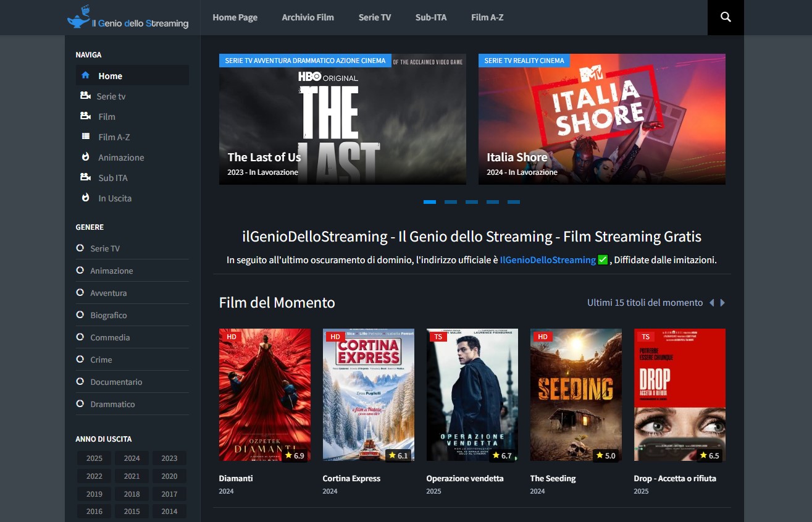Open the Operazione vendetta title link

(465, 478)
